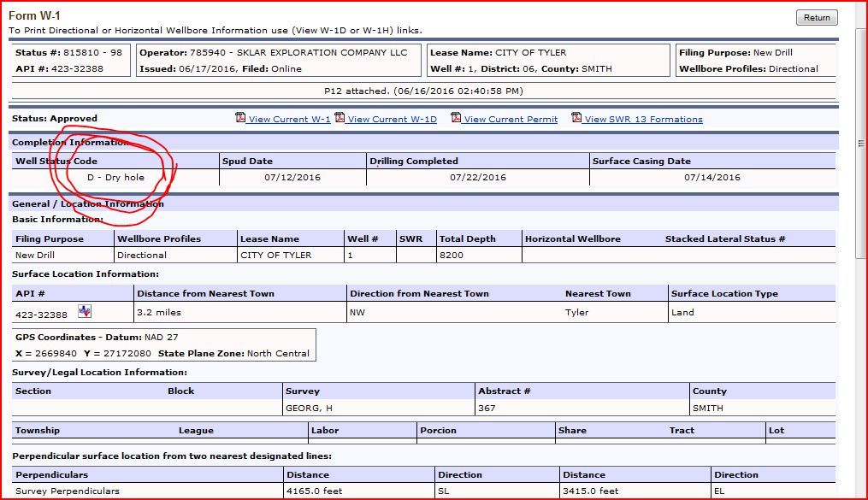Click 'EL' direction value
The height and width of the screenshot is (500, 868).
coord(719,491)
